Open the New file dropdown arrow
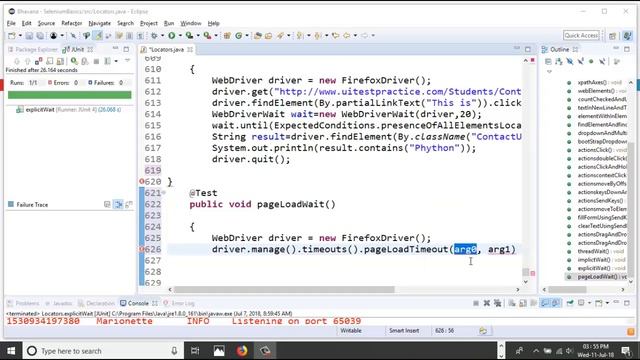 click(x=20, y=36)
